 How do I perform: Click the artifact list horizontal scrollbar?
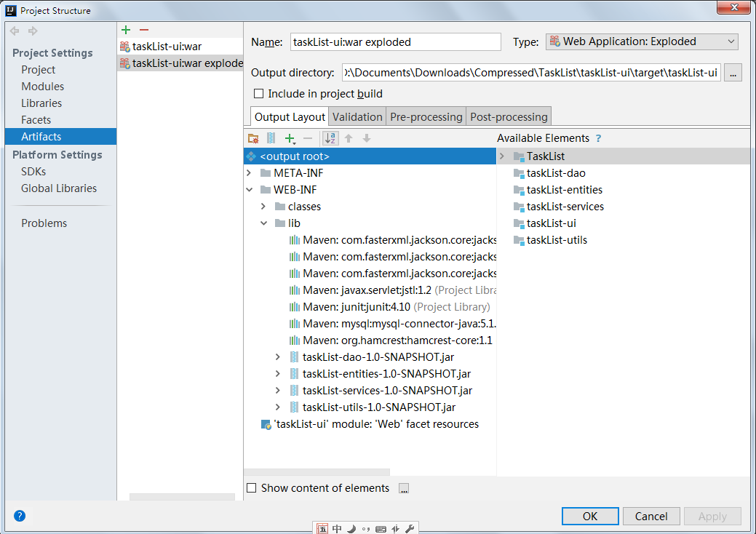point(182,497)
